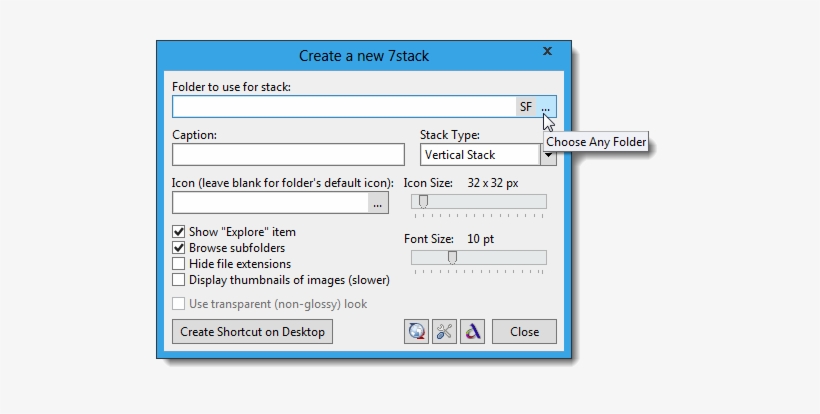Click in the Folder to use for stack field
The width and height of the screenshot is (820, 414).
click(344, 107)
